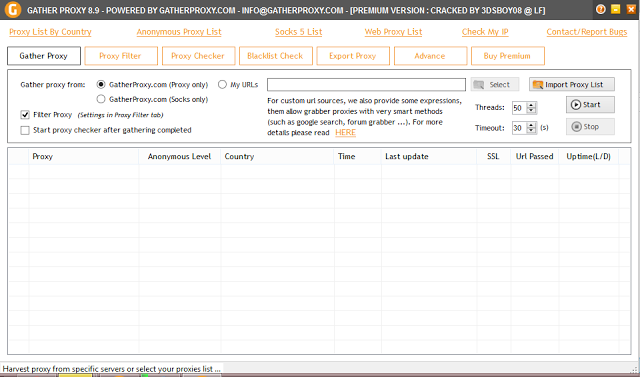Open the Export Proxy tab
The width and height of the screenshot is (640, 377).
pyautogui.click(x=353, y=56)
